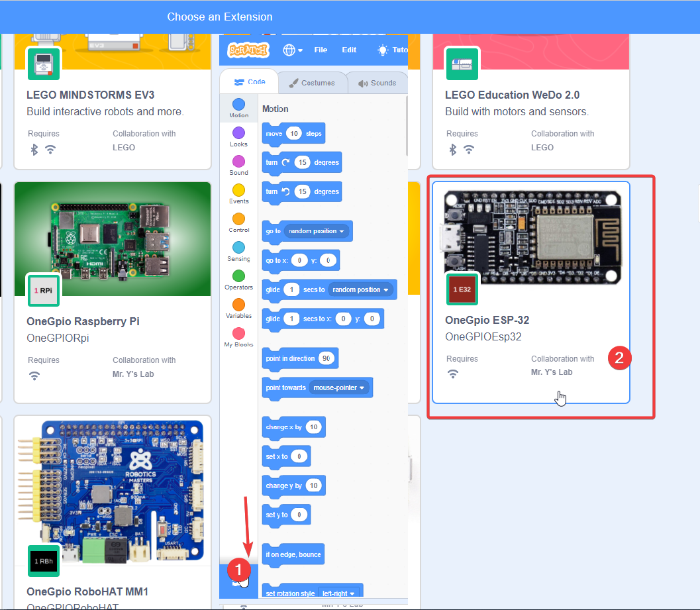The height and width of the screenshot is (610, 700).
Task: Select the Sensing block category
Action: click(x=239, y=252)
